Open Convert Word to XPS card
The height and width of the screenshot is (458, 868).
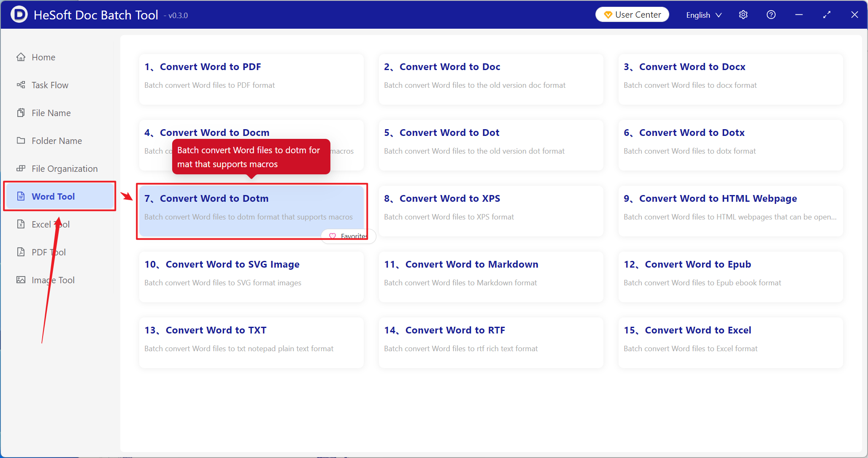pyautogui.click(x=491, y=211)
